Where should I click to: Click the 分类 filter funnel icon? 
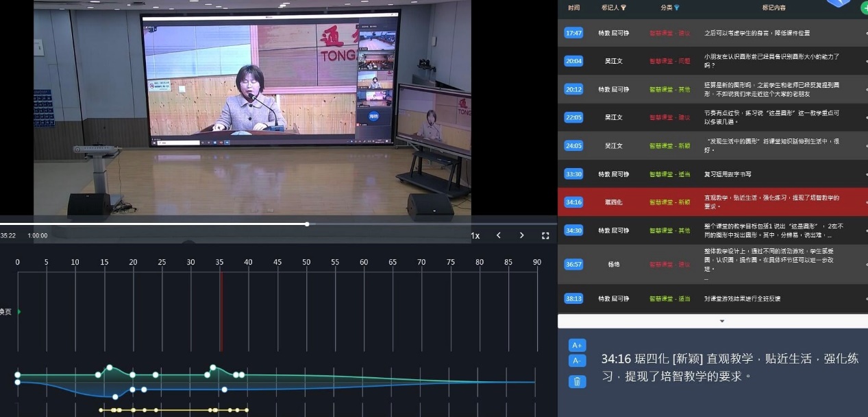tap(676, 8)
